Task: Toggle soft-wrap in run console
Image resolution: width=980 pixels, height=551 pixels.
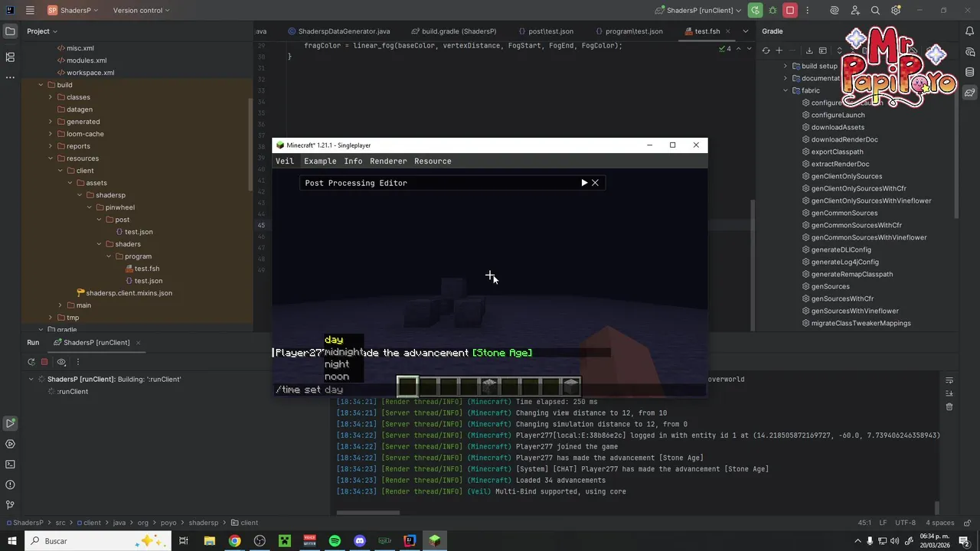Action: coord(949,380)
